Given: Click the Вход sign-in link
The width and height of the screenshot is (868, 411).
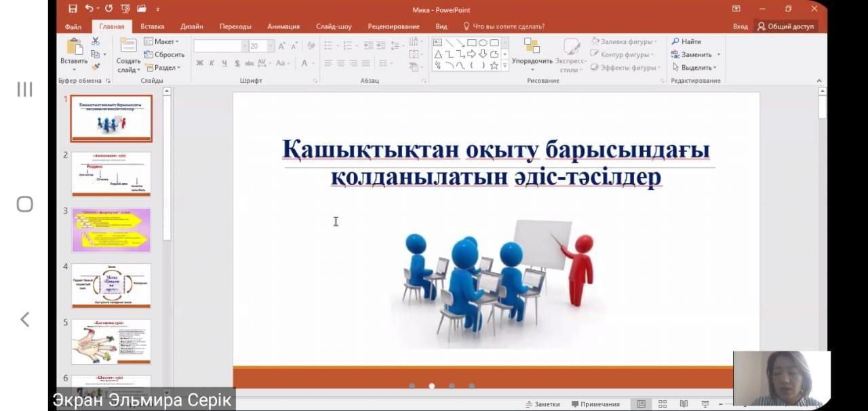Looking at the screenshot, I should pos(741,26).
